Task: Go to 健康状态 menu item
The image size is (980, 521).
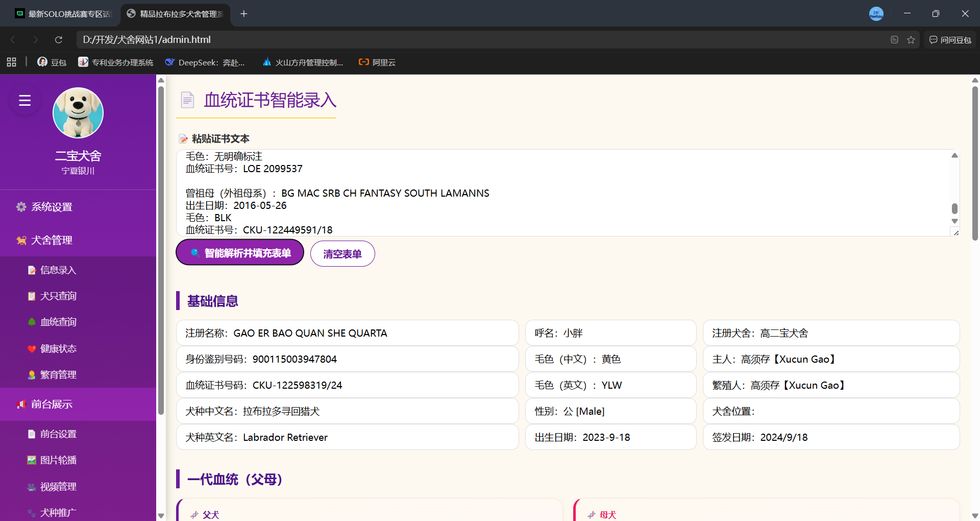Action: (58, 348)
